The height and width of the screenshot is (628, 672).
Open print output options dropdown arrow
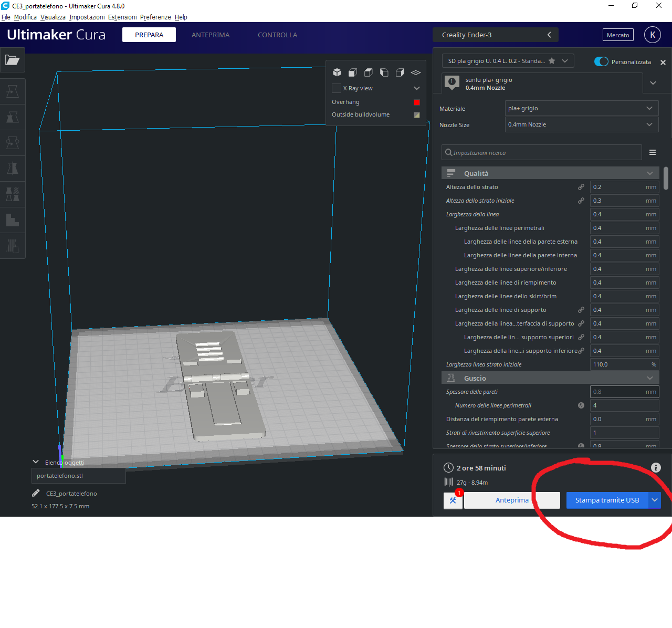[x=655, y=500]
